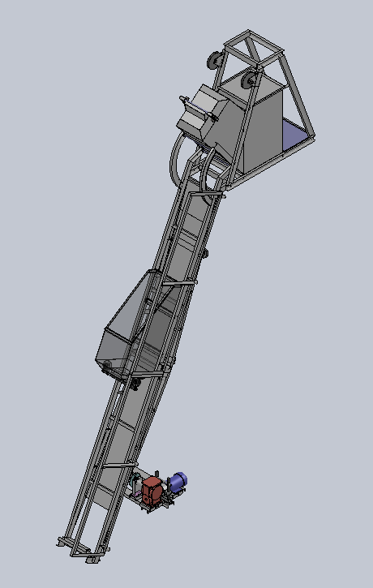Select the left sheave wheel atop tower

215,60
